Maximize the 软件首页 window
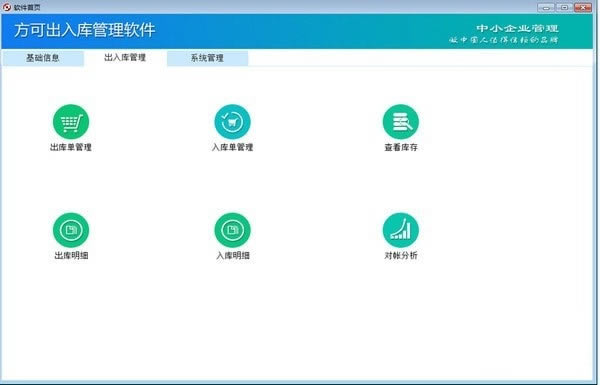The height and width of the screenshot is (385, 600). (564, 7)
